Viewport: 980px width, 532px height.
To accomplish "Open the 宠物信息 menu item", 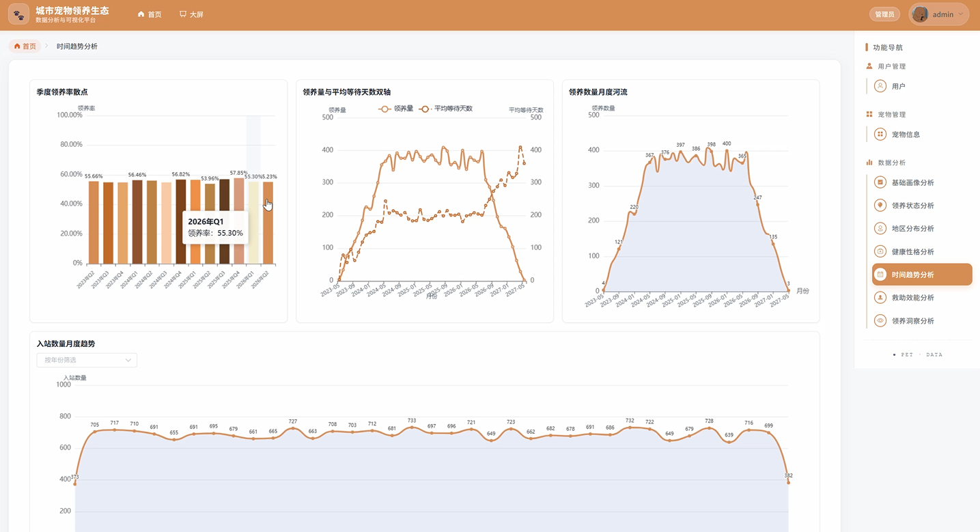I will [x=922, y=135].
